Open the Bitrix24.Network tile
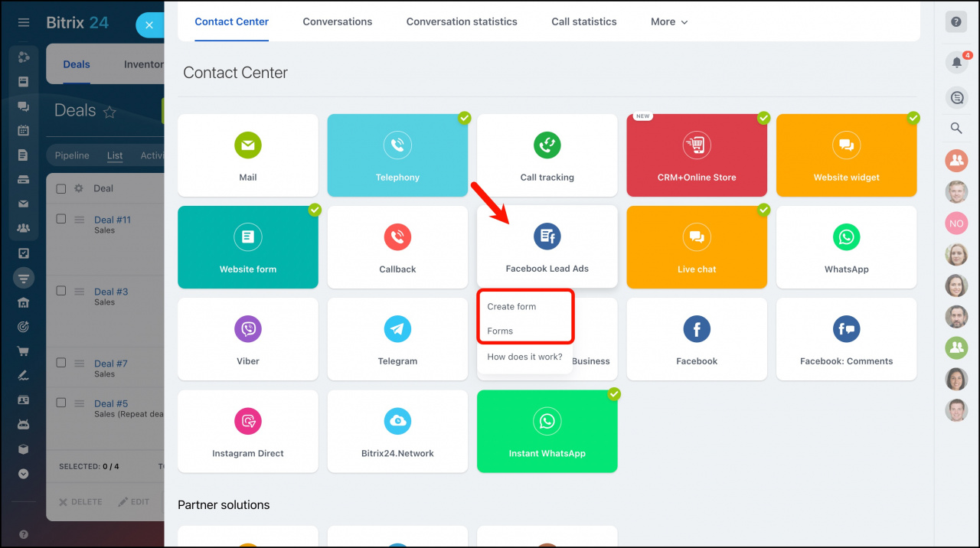The image size is (980, 548). click(x=397, y=431)
